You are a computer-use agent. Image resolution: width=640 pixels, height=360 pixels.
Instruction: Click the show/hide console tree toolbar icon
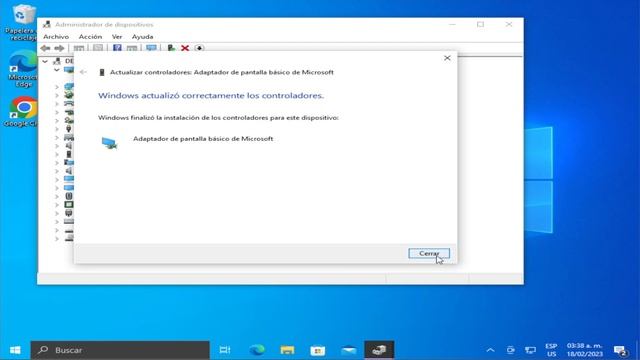coord(79,48)
